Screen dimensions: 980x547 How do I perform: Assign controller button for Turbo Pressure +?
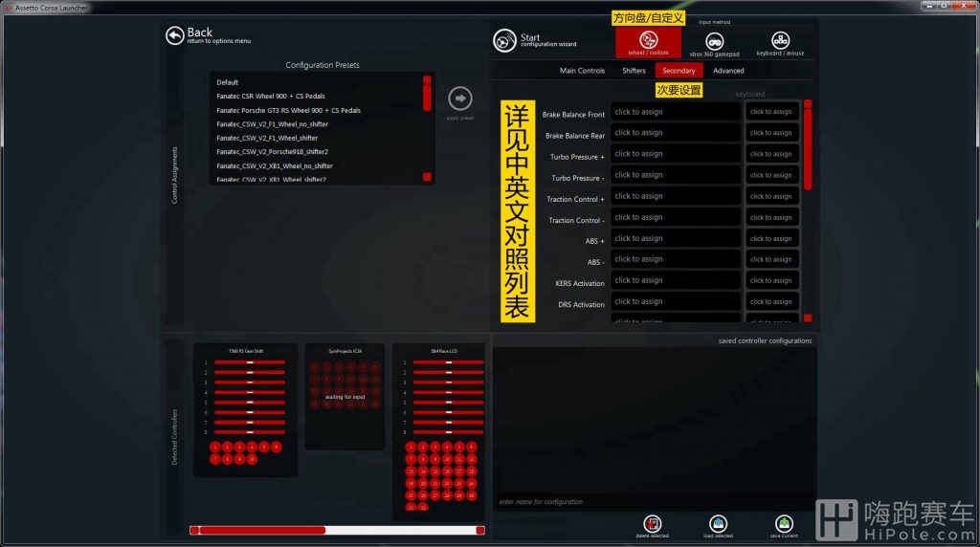point(676,154)
